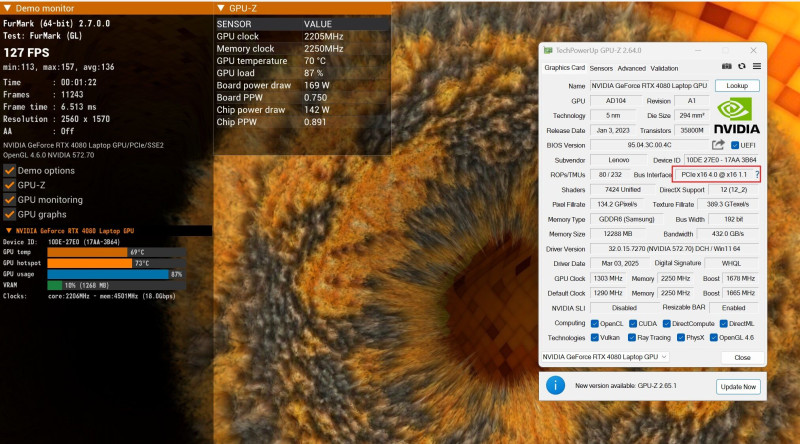The height and width of the screenshot is (444, 800).
Task: Click the Memory Size field 12288 MB
Action: (617, 234)
